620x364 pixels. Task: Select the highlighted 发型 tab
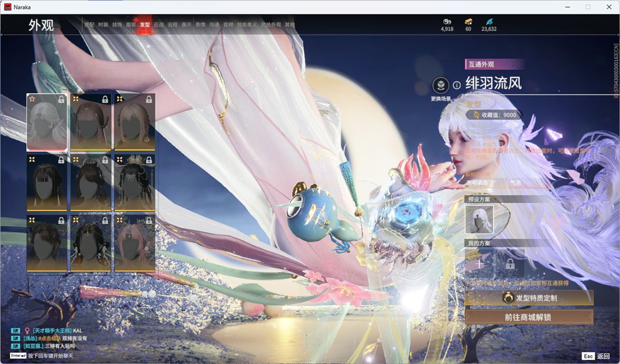click(x=145, y=25)
